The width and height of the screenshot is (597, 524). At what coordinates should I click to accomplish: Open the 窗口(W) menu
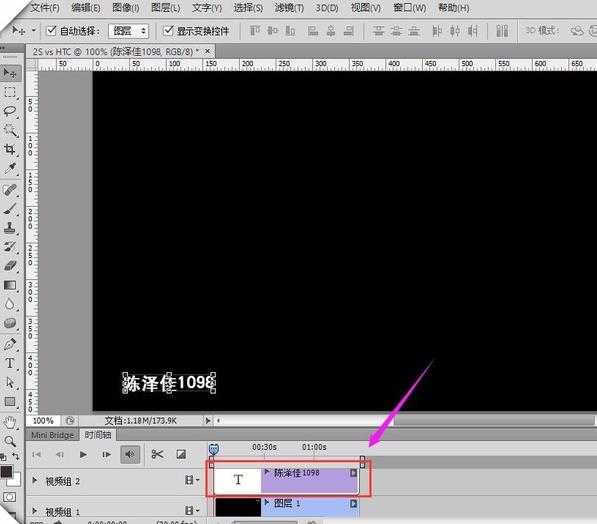409,8
